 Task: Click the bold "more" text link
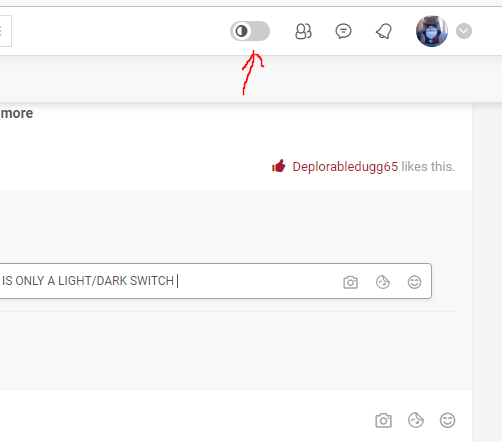point(17,113)
